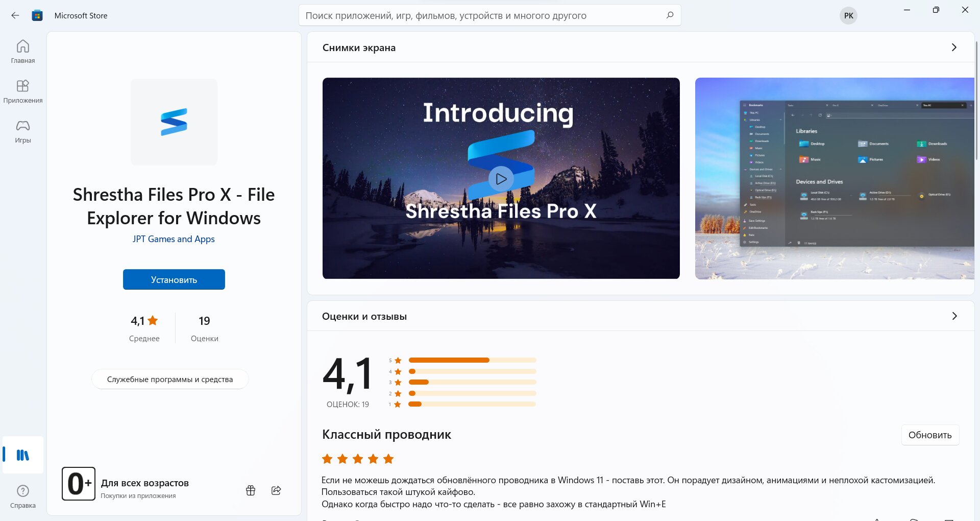Click the five-star rating of the review

tap(358, 459)
